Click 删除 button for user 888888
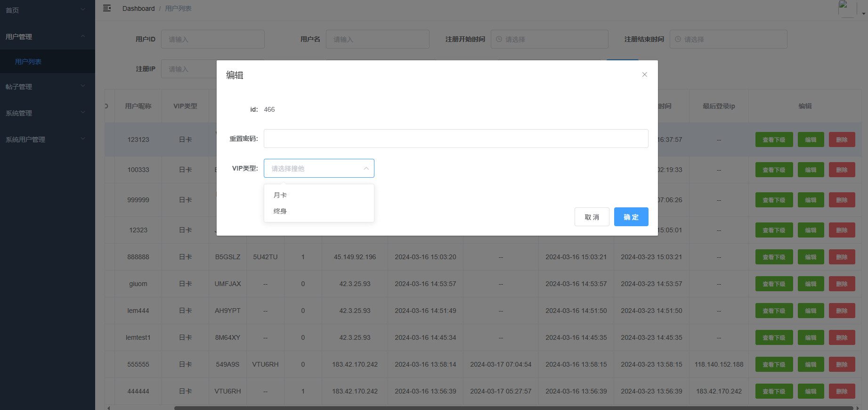This screenshot has height=410, width=868. (x=842, y=257)
